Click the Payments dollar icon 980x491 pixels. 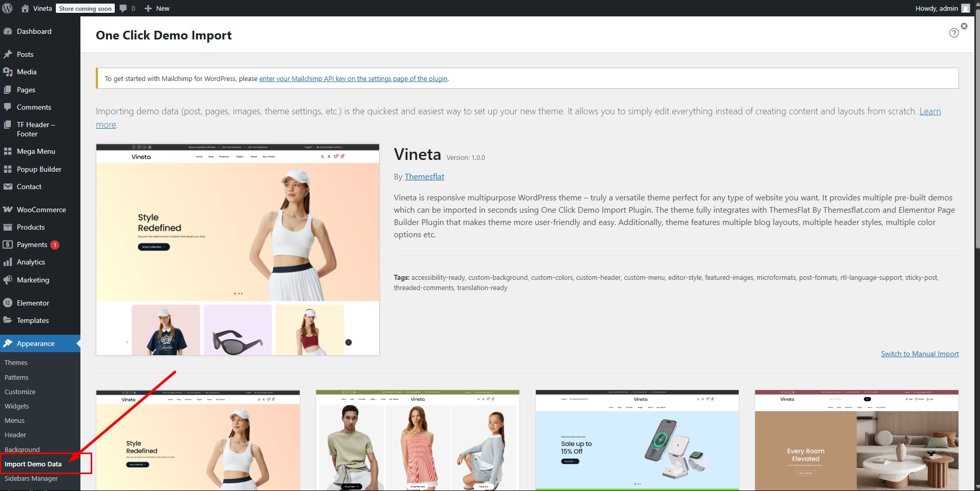coord(8,244)
